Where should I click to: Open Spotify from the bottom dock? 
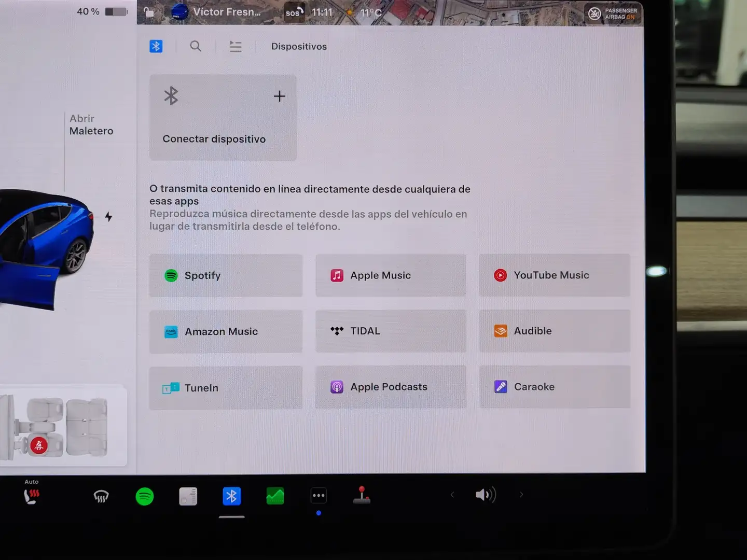click(x=144, y=496)
